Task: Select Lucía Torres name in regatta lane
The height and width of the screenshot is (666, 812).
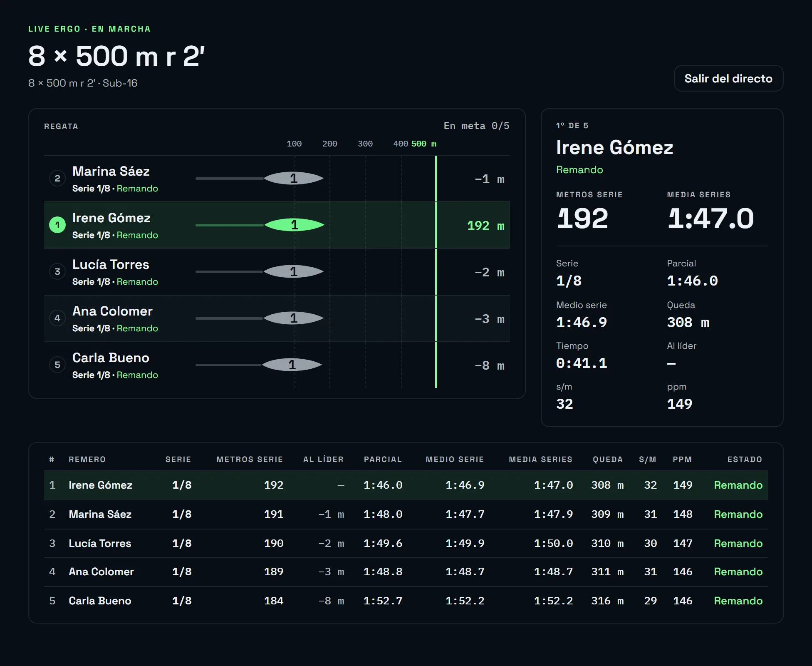Action: 111,264
